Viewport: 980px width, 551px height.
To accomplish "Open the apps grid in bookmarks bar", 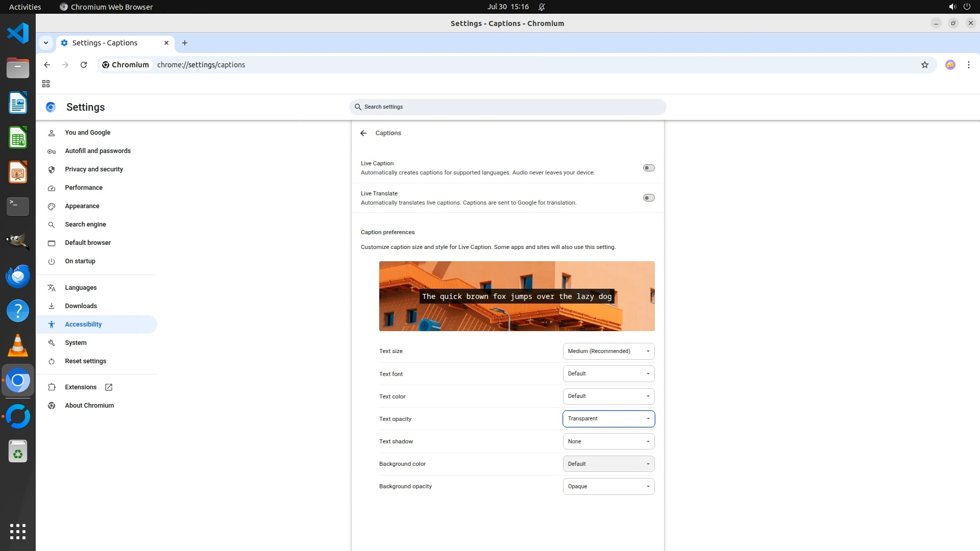I will [46, 84].
